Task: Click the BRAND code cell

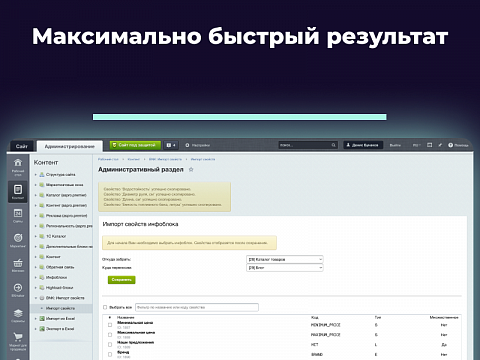Action: click(x=317, y=355)
